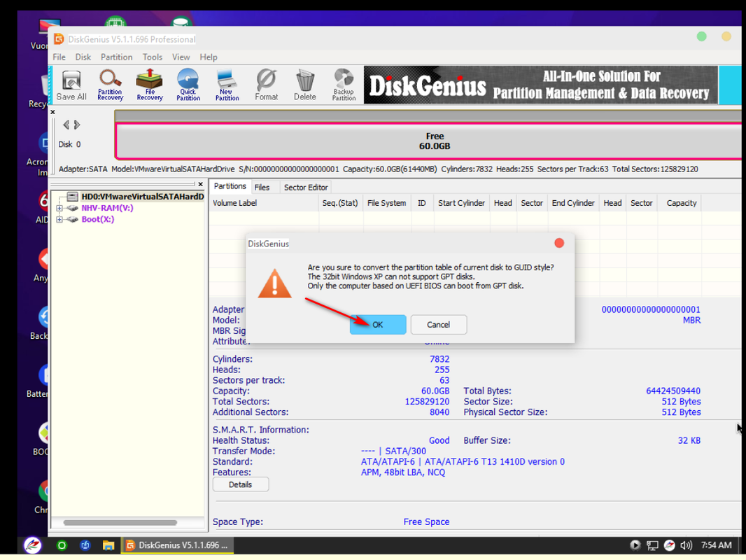
Task: Click the Volume Label column header
Action: (264, 203)
